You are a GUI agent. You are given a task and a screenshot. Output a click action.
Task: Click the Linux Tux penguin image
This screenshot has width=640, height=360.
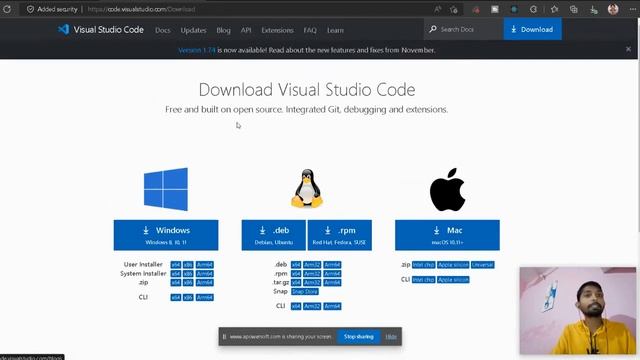pos(307,188)
